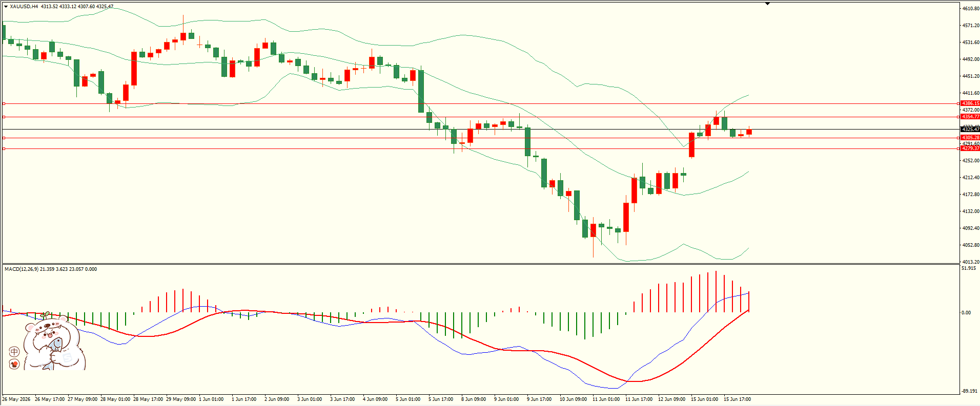The height and width of the screenshot is (406, 980).
Task: Click the 26 May 2026 date label
Action: pos(16,399)
